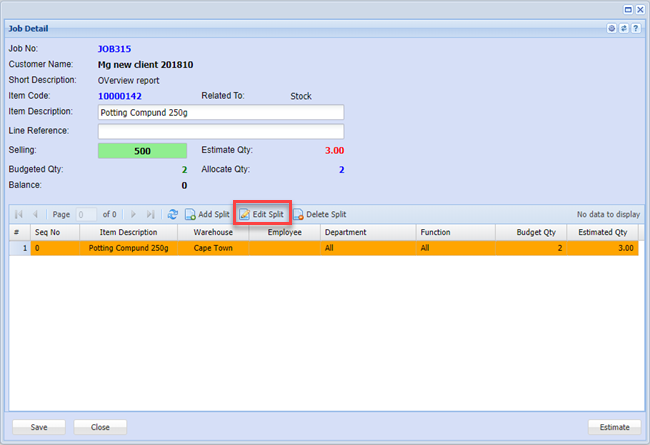Click the round globe icon in panel header
This screenshot has width=650, height=445.
tap(612, 29)
